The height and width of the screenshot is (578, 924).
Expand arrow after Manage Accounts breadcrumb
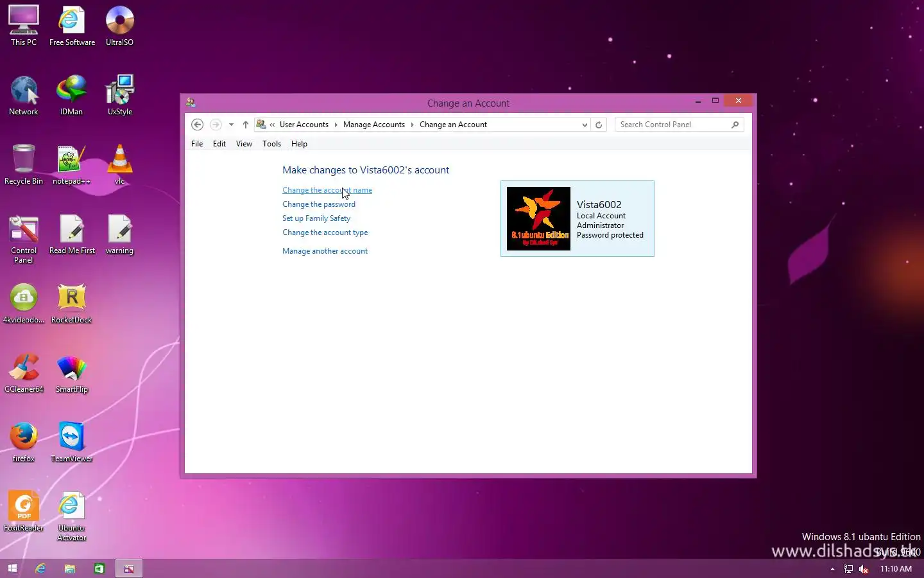[412, 125]
